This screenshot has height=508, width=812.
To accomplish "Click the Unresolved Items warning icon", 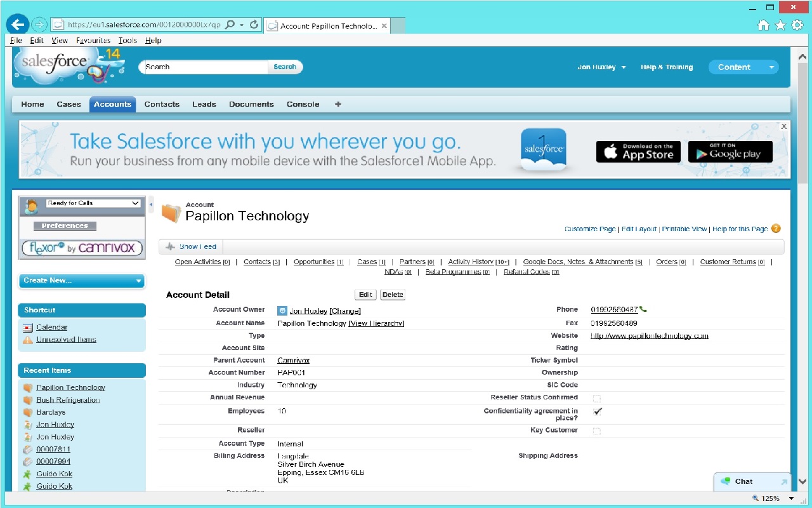I will (x=27, y=340).
